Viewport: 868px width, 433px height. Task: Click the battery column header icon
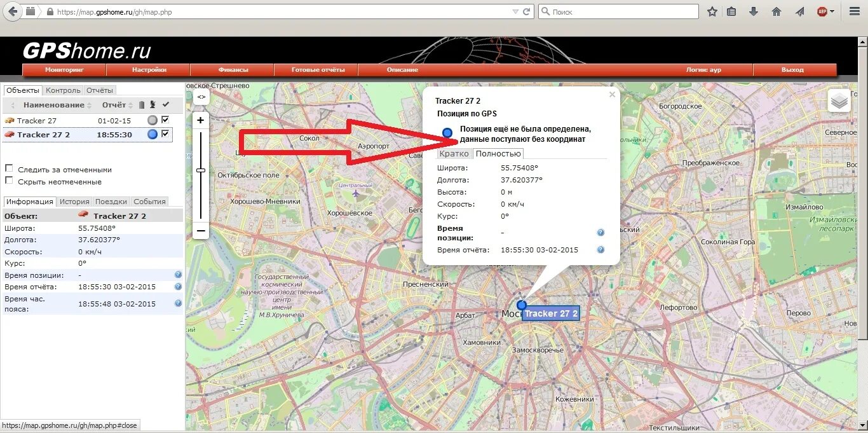(x=142, y=104)
